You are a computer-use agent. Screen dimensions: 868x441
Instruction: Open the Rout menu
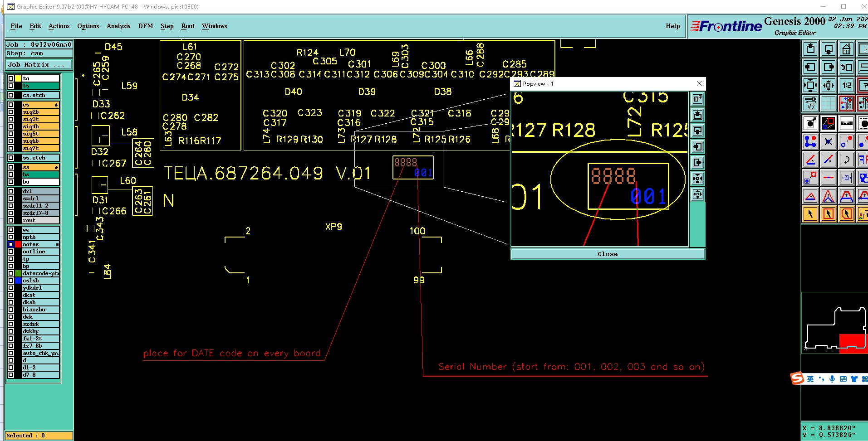[188, 26]
